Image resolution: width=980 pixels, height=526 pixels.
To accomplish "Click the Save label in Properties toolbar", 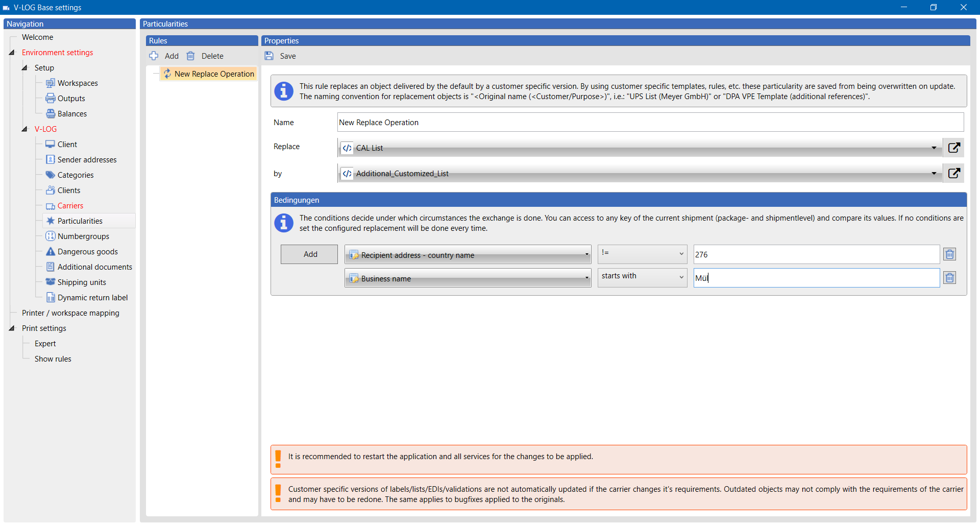I will [x=288, y=56].
